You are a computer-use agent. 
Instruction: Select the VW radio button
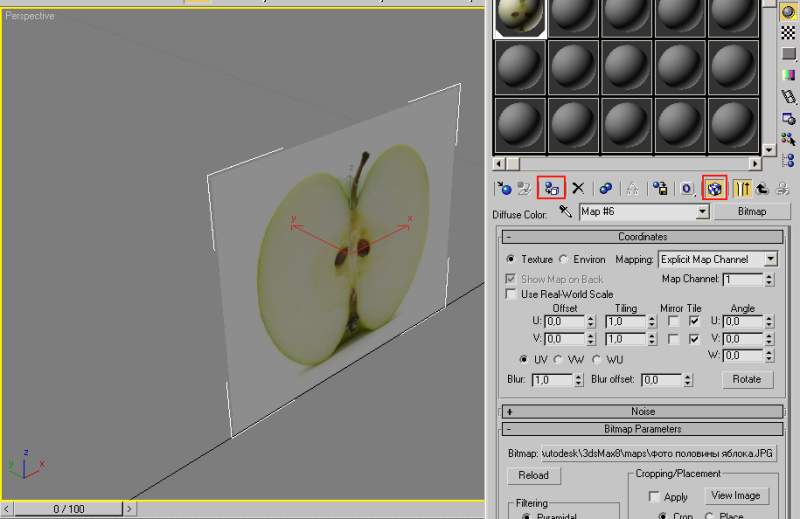558,359
